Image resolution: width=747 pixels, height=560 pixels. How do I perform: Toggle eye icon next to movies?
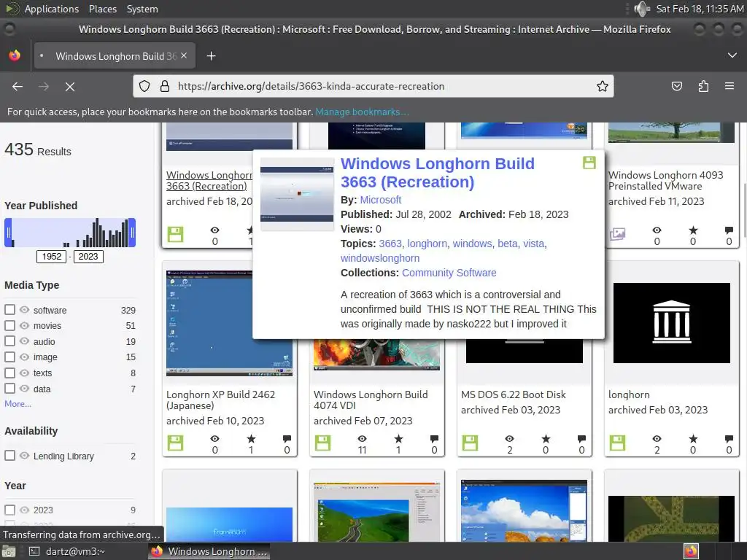click(x=24, y=326)
